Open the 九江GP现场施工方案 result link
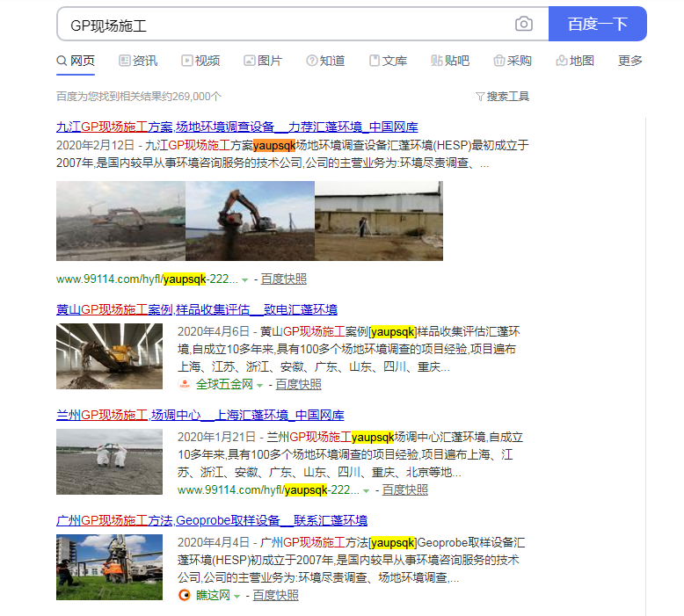684x616 pixels. pos(236,127)
